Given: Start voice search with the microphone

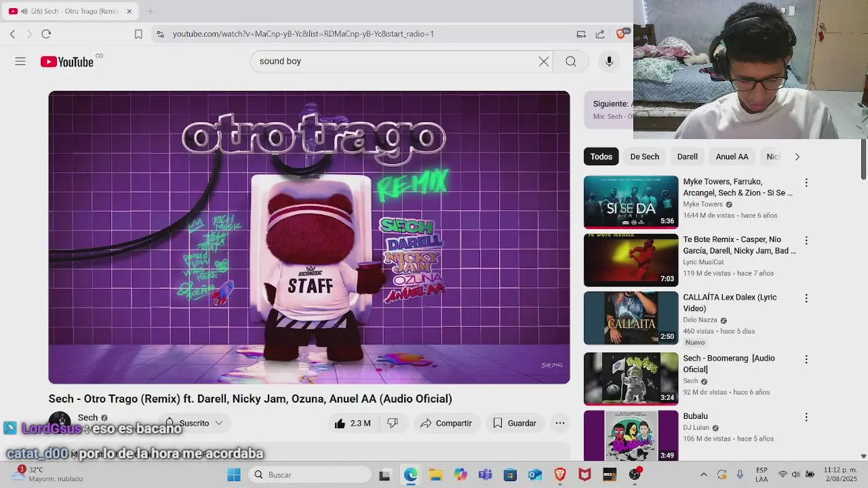Looking at the screenshot, I should (609, 62).
